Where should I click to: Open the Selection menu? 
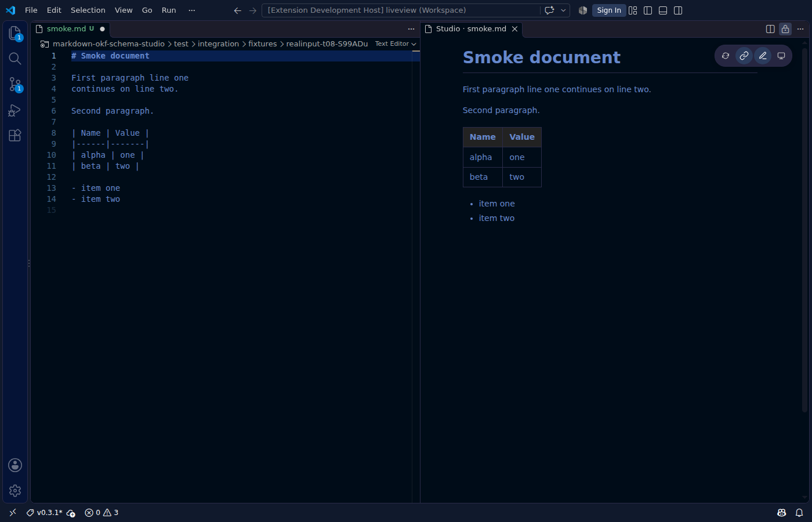click(x=88, y=10)
